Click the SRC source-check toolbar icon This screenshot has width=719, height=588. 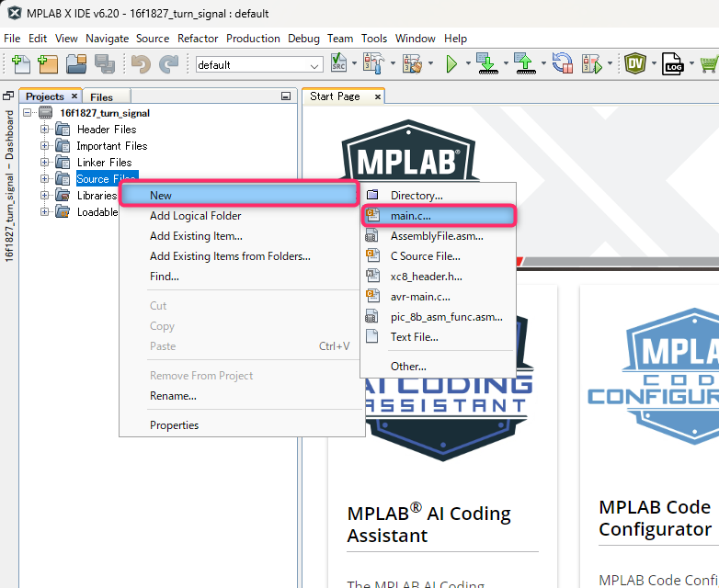pyautogui.click(x=339, y=62)
